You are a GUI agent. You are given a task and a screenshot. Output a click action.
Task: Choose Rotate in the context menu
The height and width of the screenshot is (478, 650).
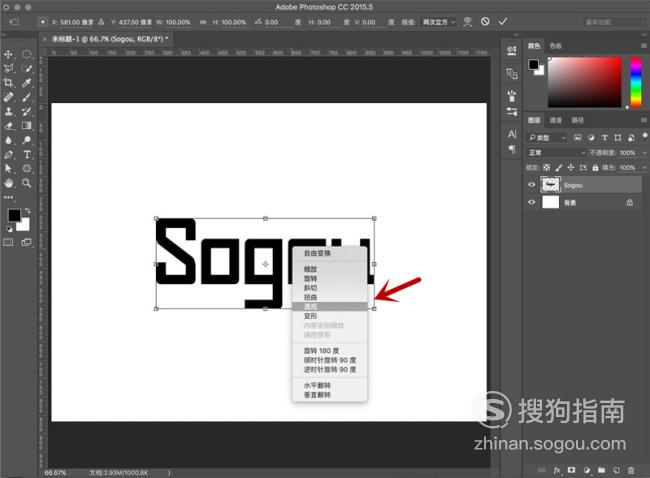click(x=330, y=279)
